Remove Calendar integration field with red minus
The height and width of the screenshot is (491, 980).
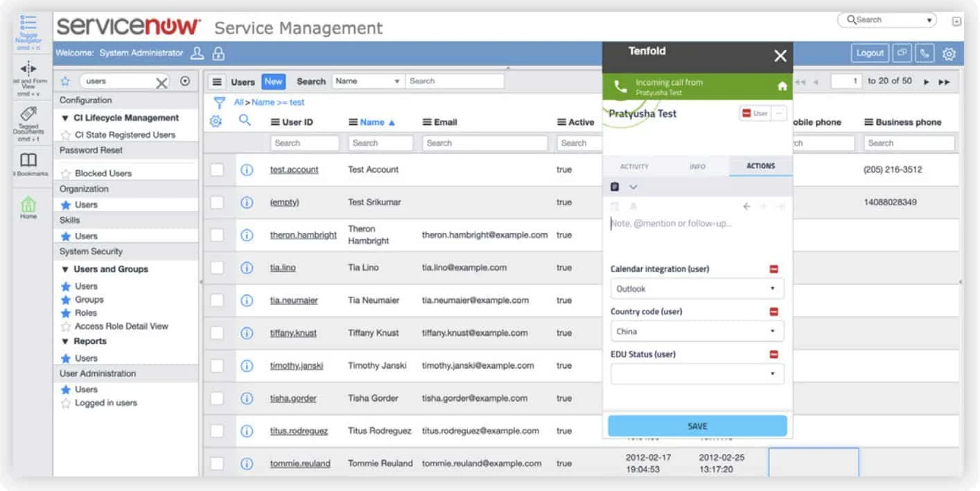click(x=774, y=269)
